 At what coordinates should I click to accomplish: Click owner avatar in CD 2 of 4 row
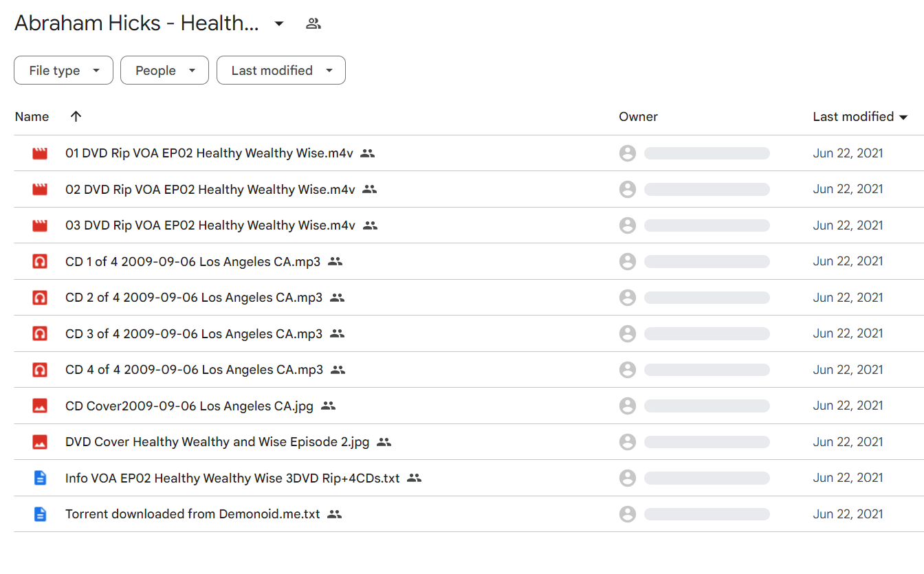(x=628, y=298)
